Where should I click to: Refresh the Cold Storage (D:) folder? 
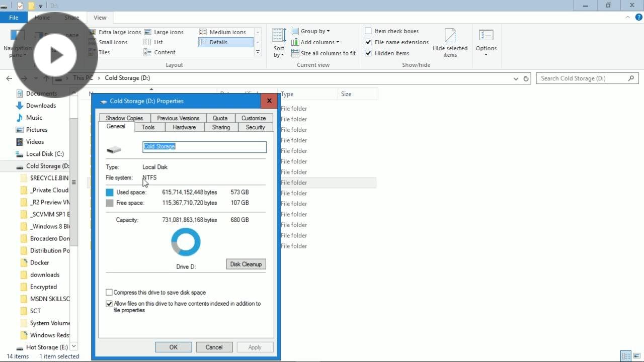pos(526,78)
